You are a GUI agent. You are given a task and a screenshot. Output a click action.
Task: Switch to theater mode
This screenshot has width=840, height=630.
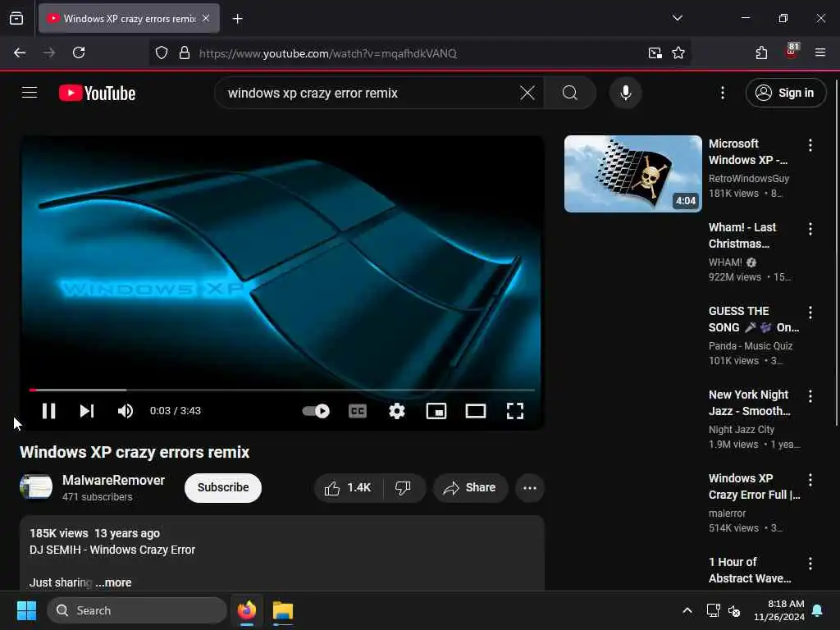point(475,411)
